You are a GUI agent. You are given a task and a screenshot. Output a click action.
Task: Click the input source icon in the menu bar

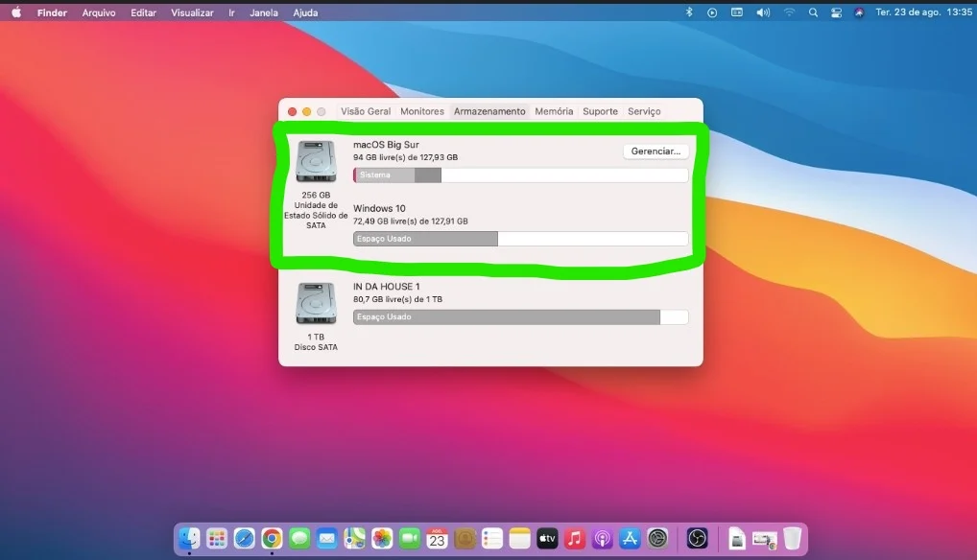pyautogui.click(x=737, y=12)
